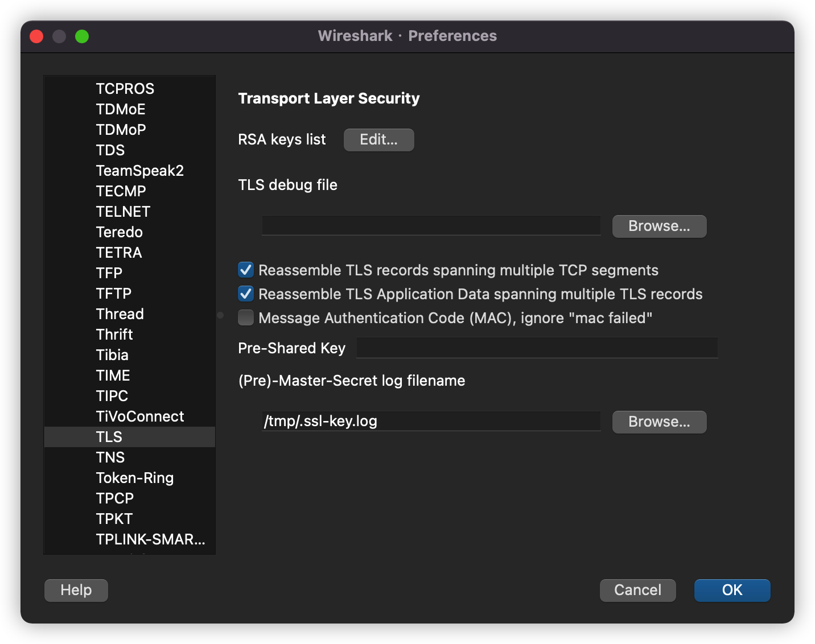Screen dimensions: 815x644
Task: Click Edit button for RSA keys list
Action: click(x=378, y=140)
